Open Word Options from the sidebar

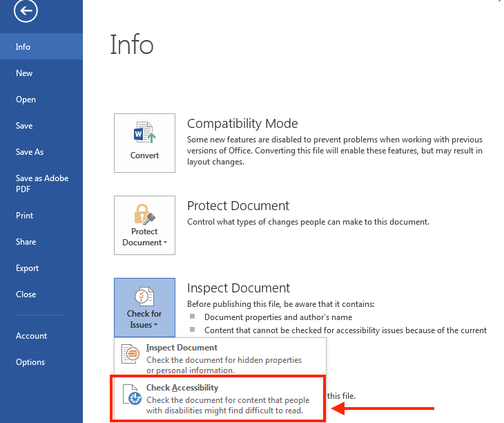click(30, 362)
